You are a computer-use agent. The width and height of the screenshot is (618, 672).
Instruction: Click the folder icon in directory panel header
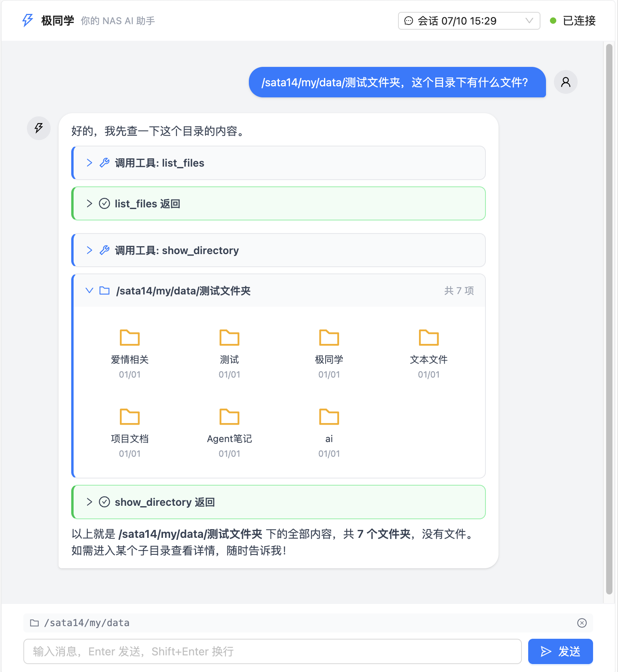[x=104, y=290]
